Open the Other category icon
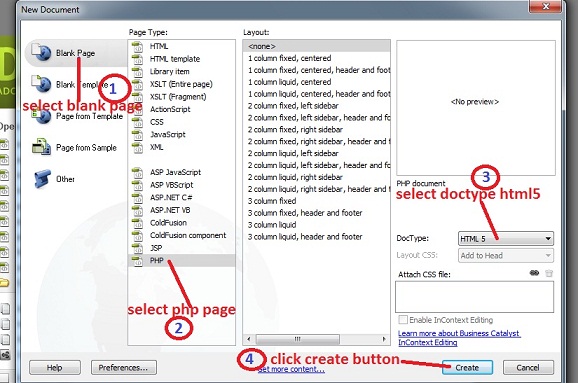 tap(42, 179)
